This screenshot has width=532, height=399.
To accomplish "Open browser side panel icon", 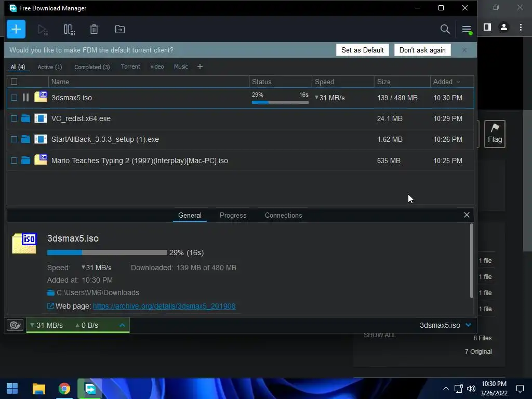I will (x=487, y=27).
